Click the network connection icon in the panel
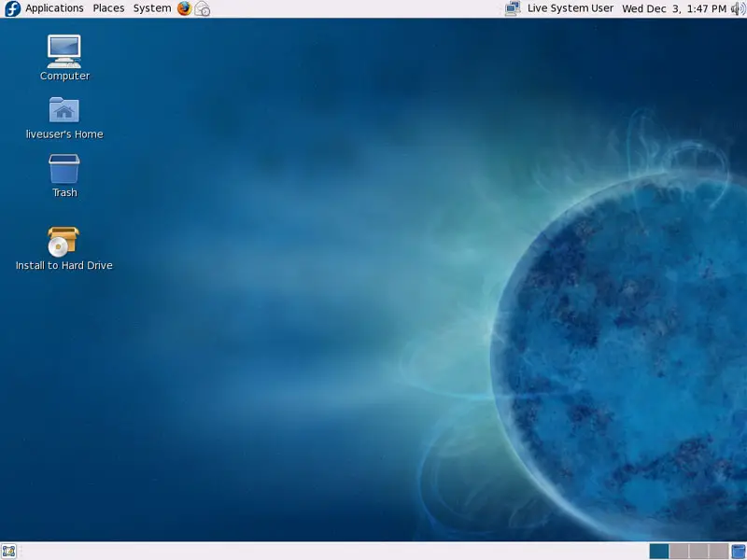This screenshot has width=747, height=560. click(x=513, y=8)
